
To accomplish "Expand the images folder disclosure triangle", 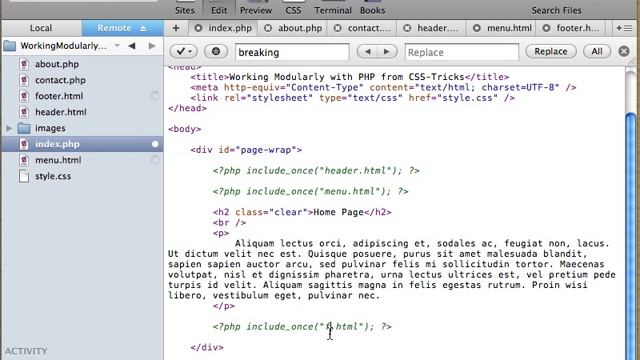I will point(9,128).
